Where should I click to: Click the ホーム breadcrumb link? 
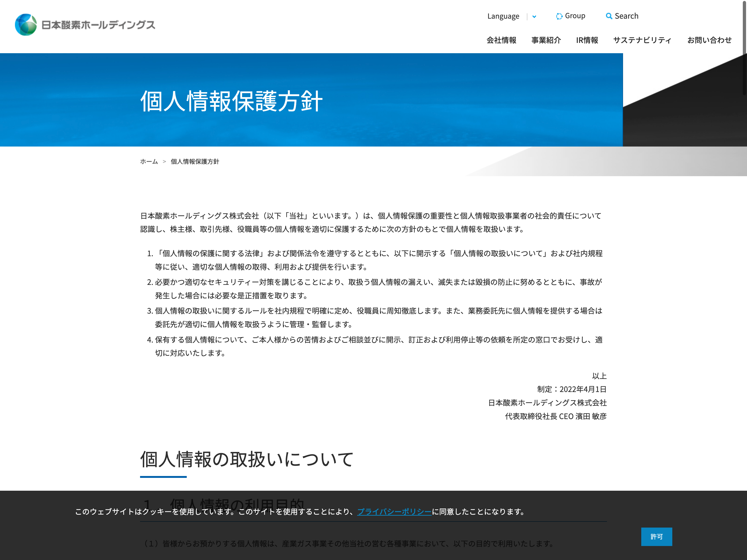coord(149,161)
